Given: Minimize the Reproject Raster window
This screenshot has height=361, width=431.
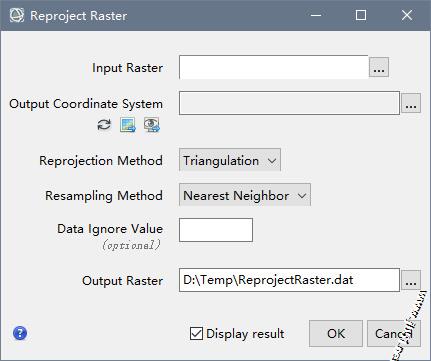Looking at the screenshot, I should pos(316,15).
